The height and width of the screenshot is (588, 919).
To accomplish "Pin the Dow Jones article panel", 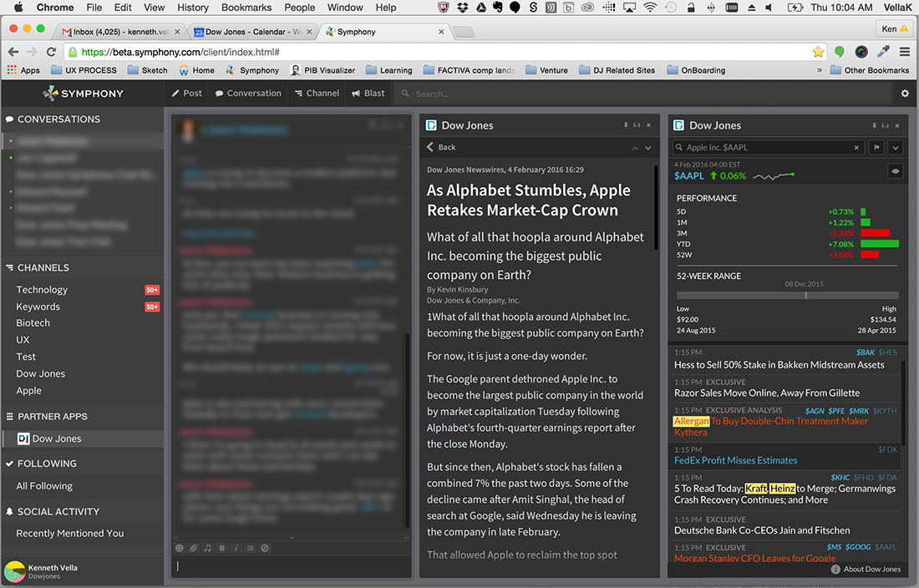I will click(x=626, y=125).
